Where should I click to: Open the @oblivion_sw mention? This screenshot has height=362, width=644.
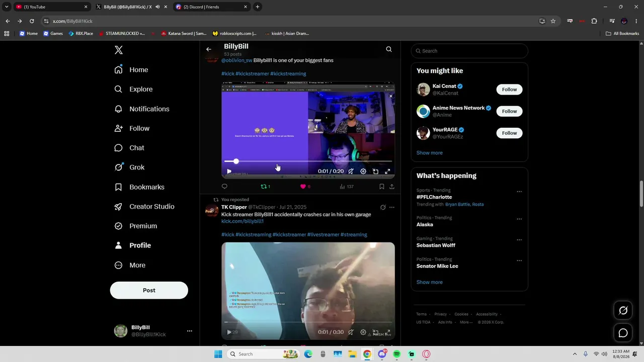tap(236, 60)
